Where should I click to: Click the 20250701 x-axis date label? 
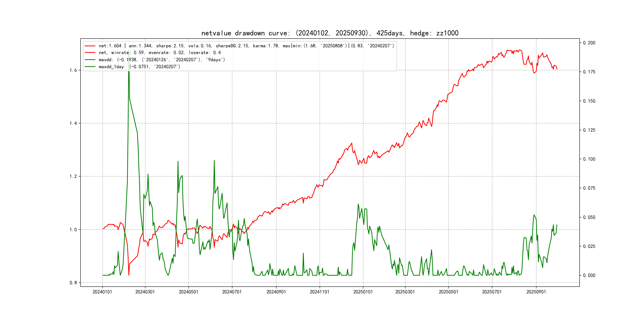[492, 292]
